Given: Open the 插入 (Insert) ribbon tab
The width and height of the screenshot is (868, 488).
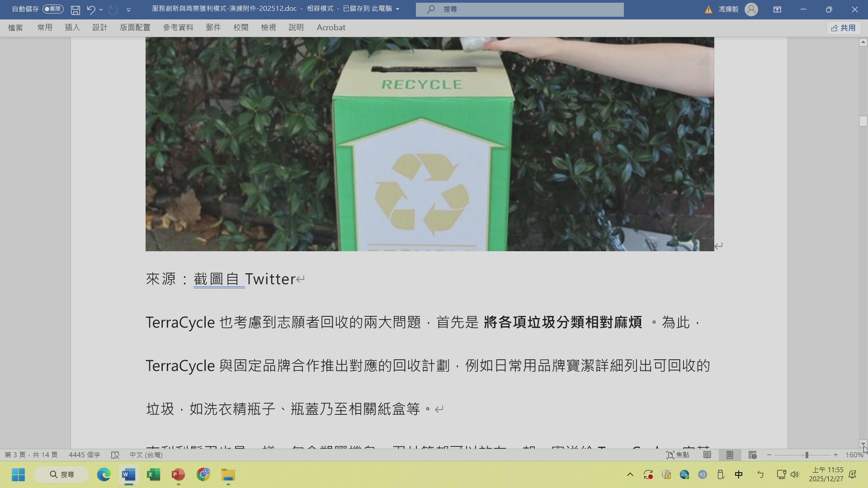Looking at the screenshot, I should pos(72,28).
